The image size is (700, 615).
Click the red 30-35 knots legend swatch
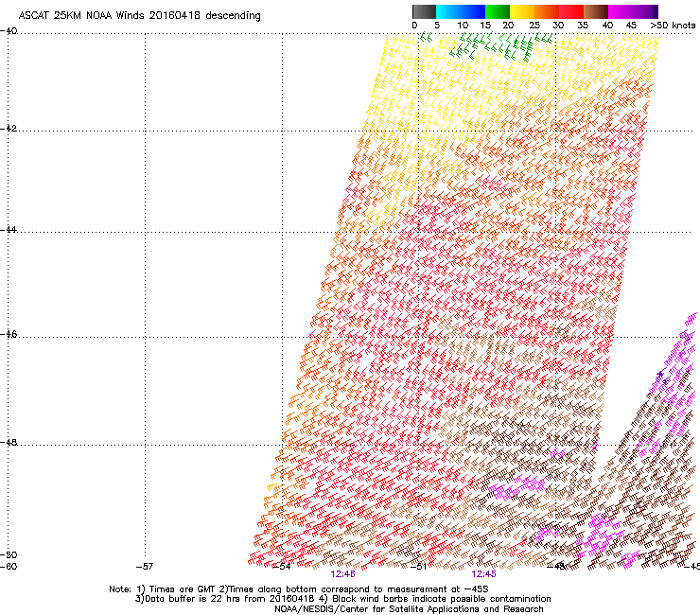click(x=571, y=11)
